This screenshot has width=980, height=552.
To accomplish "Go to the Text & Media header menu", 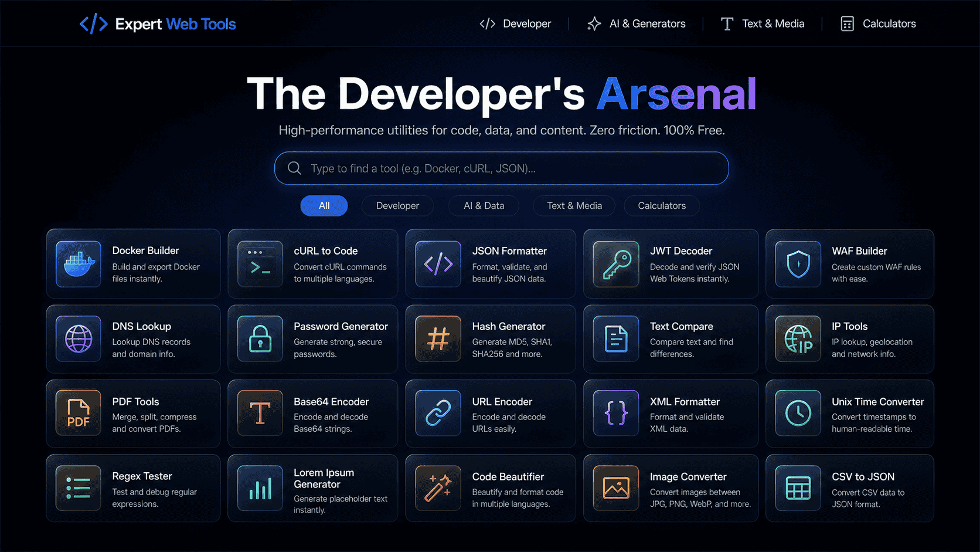I will coord(762,23).
